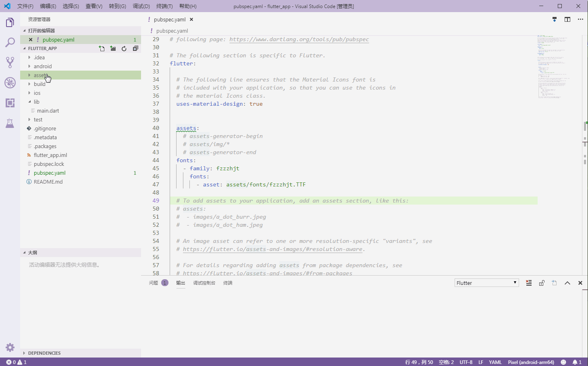Open the Extensions view icon
The image size is (588, 366).
coord(10,103)
